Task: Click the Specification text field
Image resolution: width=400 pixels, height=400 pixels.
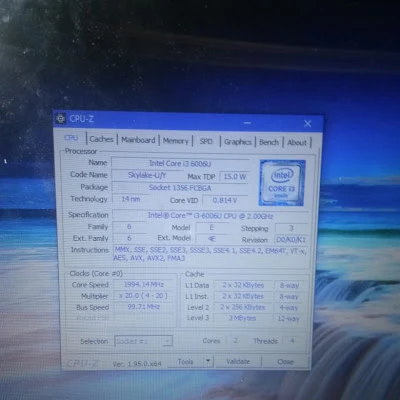Action: [x=210, y=216]
